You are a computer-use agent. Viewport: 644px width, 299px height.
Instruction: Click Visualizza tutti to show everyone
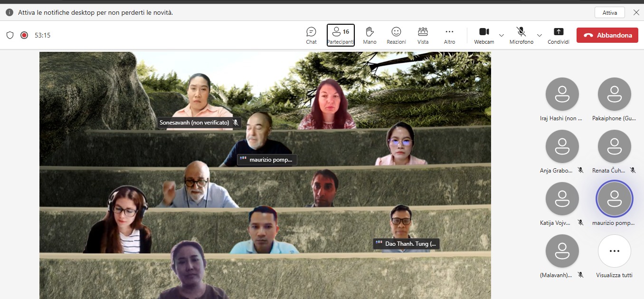coord(615,251)
